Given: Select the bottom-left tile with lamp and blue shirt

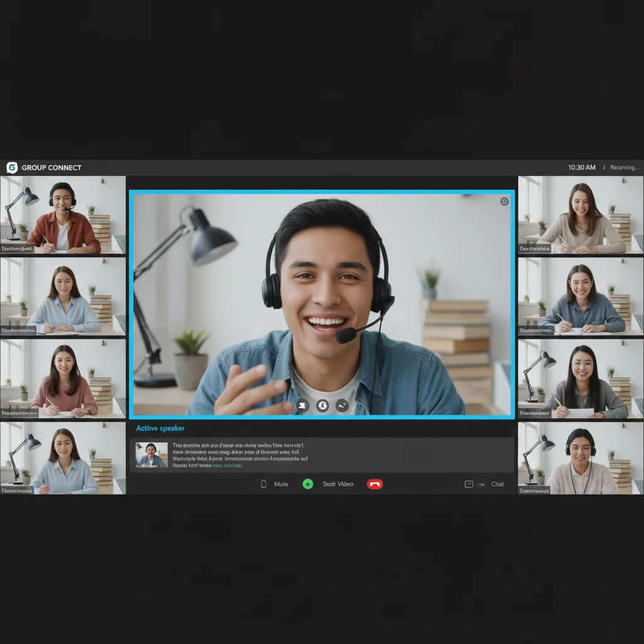Looking at the screenshot, I should click(x=63, y=458).
